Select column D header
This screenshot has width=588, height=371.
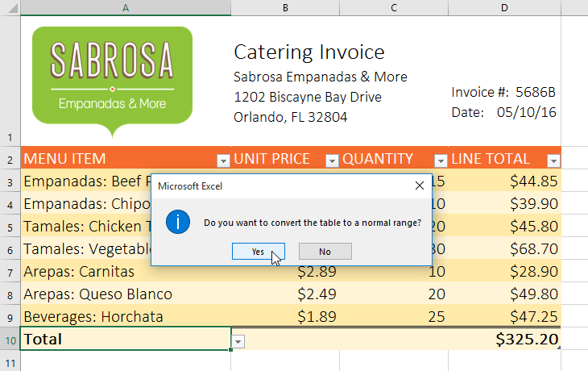pyautogui.click(x=504, y=7)
